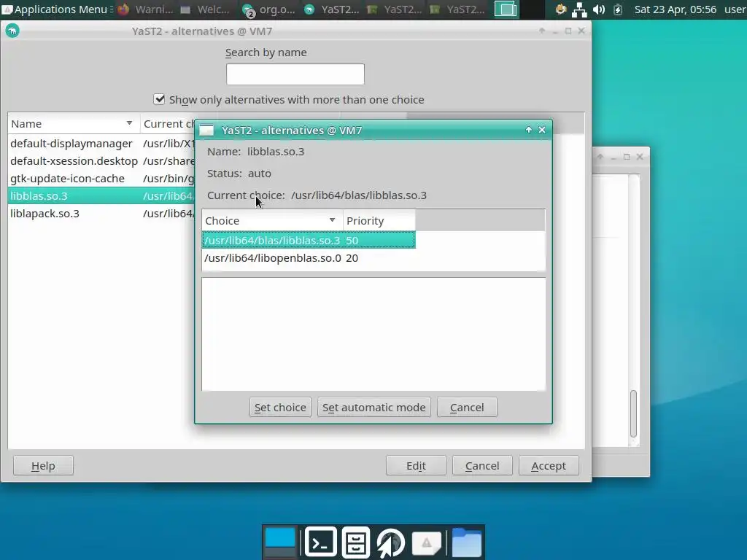Open the volume control tray icon

[x=599, y=9]
